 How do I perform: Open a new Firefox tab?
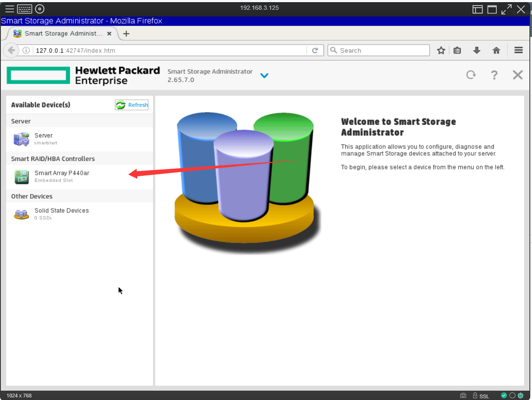(x=126, y=34)
